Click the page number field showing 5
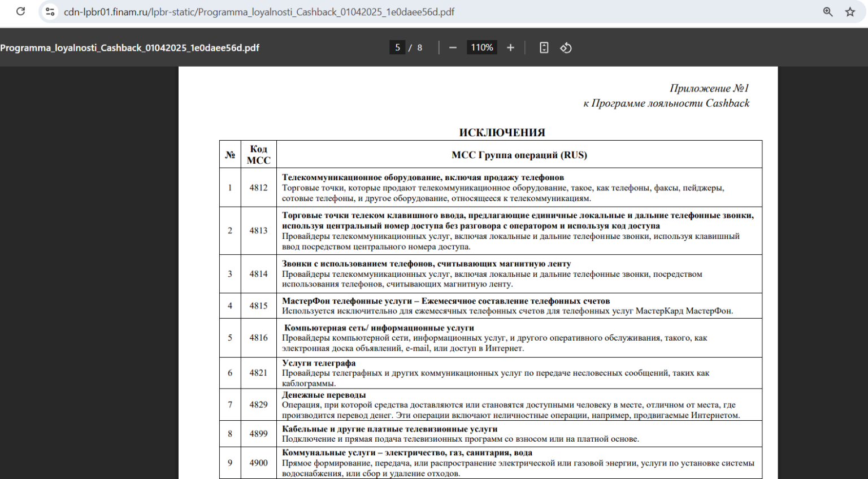 click(397, 48)
